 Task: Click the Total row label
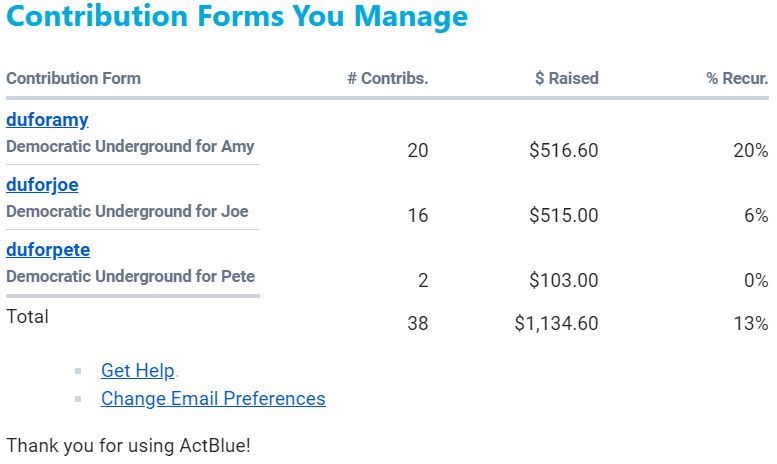27,317
